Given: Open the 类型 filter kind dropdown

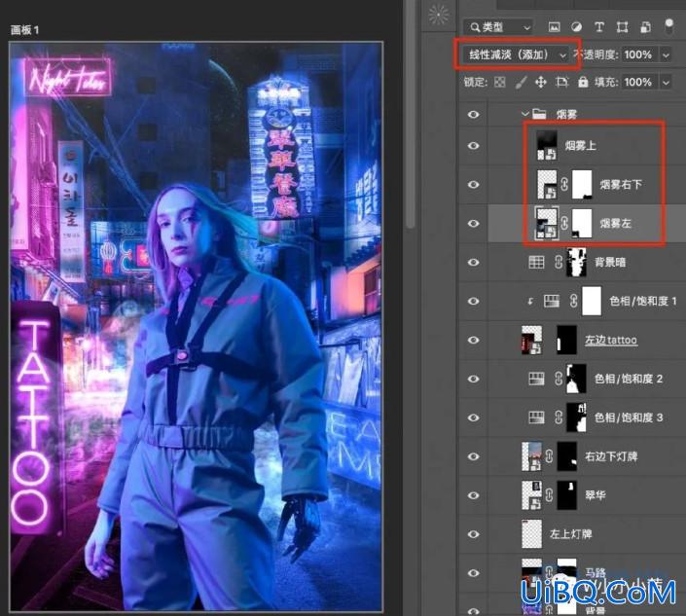Looking at the screenshot, I should point(498,27).
